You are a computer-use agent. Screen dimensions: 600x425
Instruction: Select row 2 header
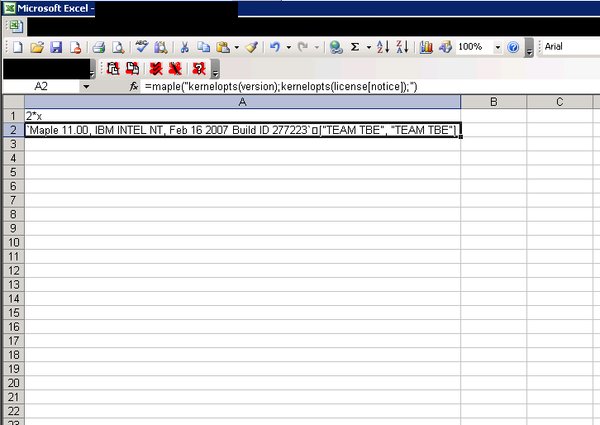(13, 130)
